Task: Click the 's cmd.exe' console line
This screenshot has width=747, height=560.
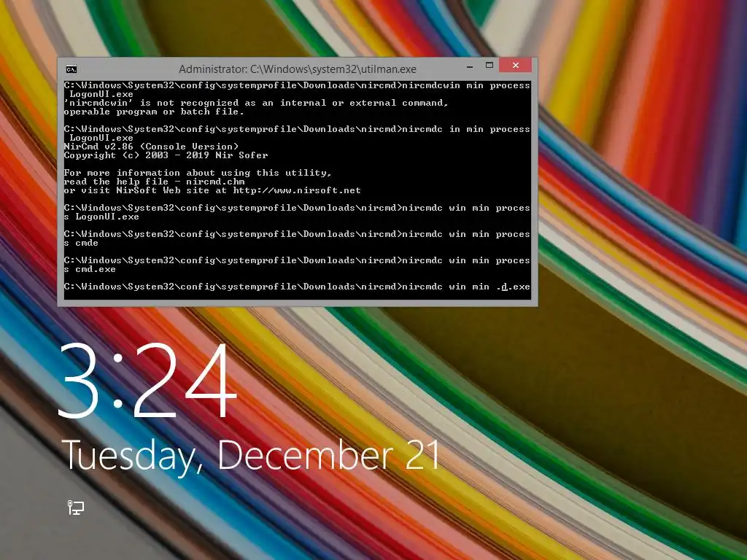Action: [x=90, y=269]
